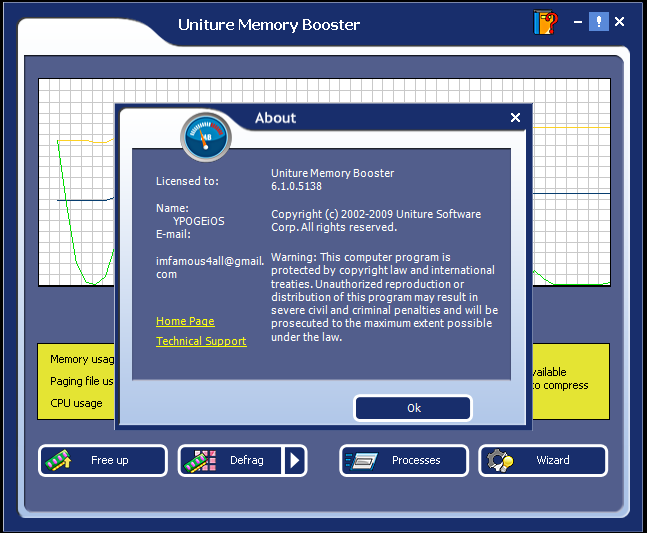Click the imfamous4all@gmail.com email text
Viewport: 647px width, 533px height.
click(210, 268)
